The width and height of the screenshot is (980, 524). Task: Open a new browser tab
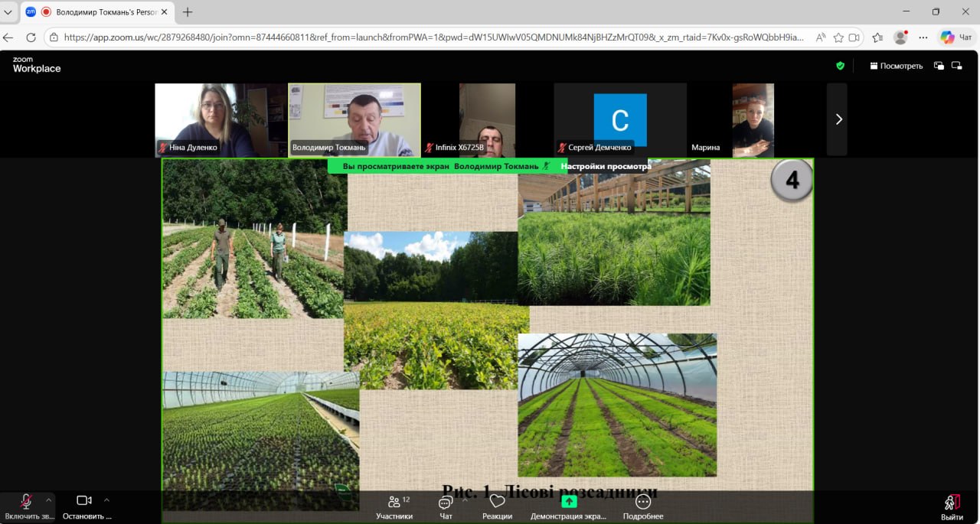point(188,12)
